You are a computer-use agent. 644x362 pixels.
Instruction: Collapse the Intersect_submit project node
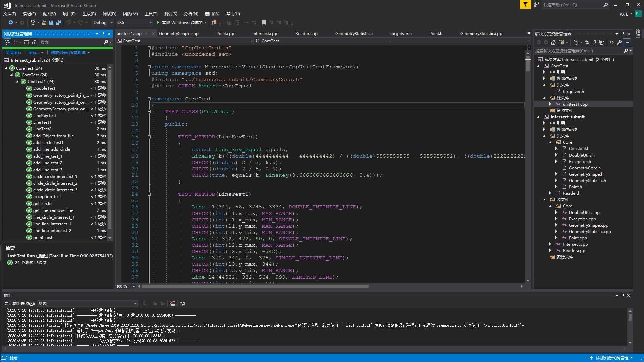point(539,117)
